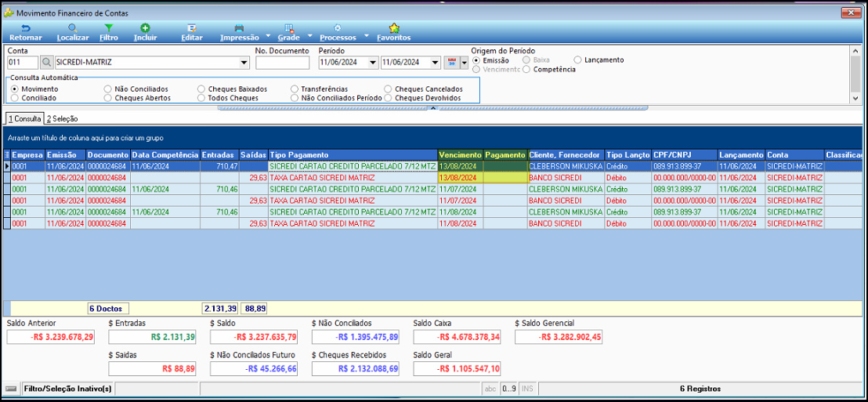Select Não Conciliados Período radio option
Viewport: 868px width, 402px height.
(x=295, y=97)
